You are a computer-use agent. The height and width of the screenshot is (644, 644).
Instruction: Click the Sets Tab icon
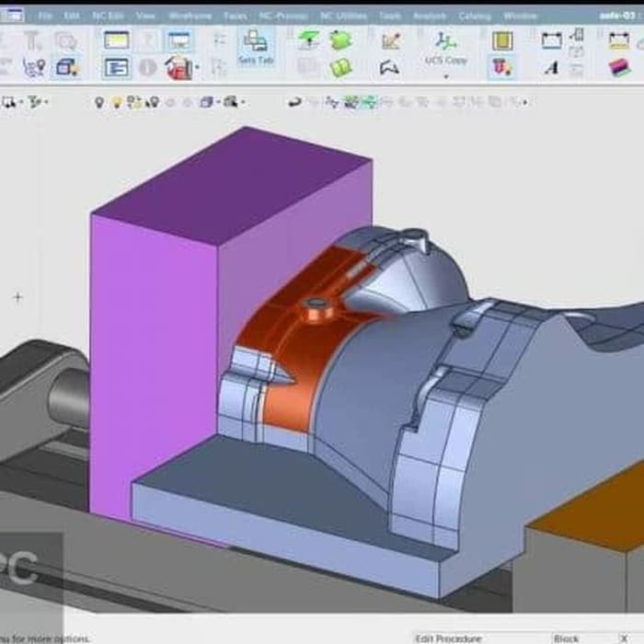click(257, 46)
